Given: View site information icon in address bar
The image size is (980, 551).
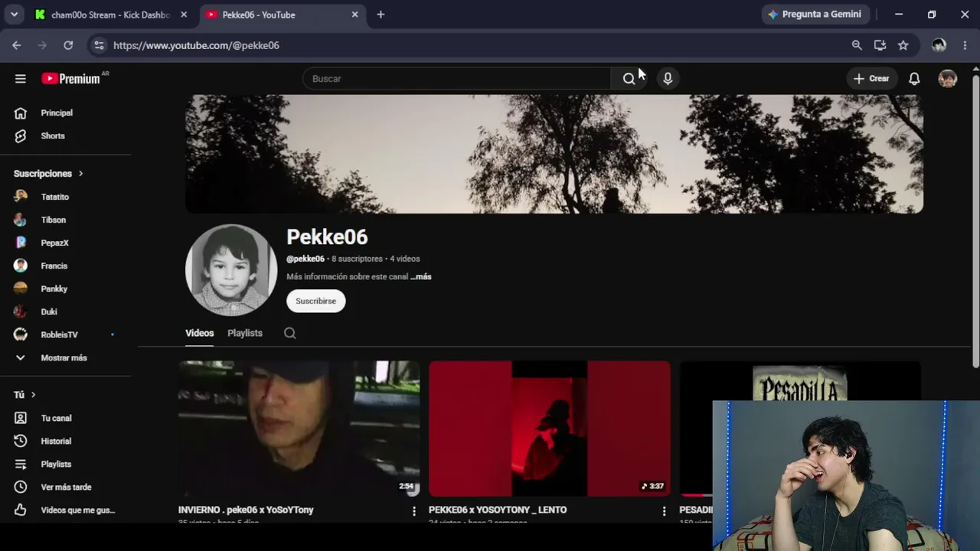Looking at the screenshot, I should click(x=99, y=45).
